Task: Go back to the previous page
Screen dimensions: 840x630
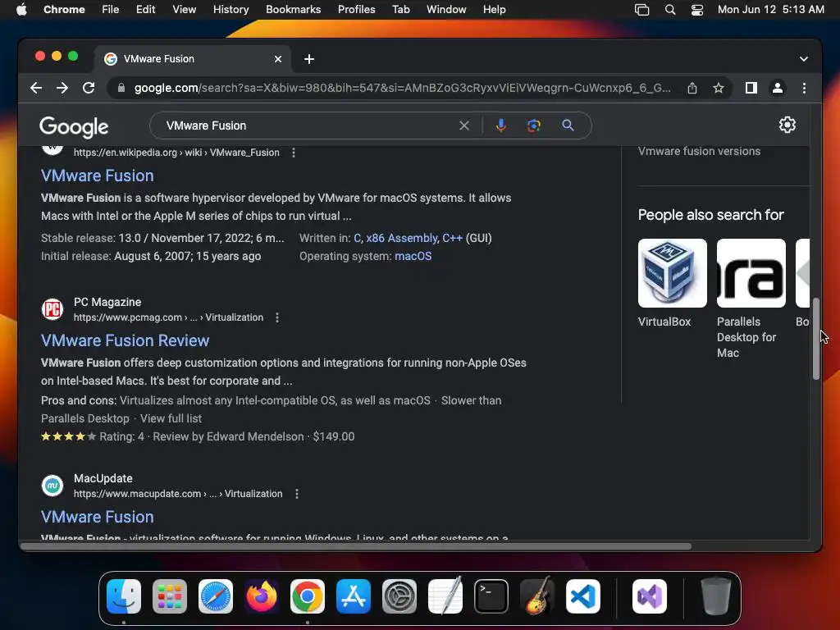Action: [x=36, y=88]
